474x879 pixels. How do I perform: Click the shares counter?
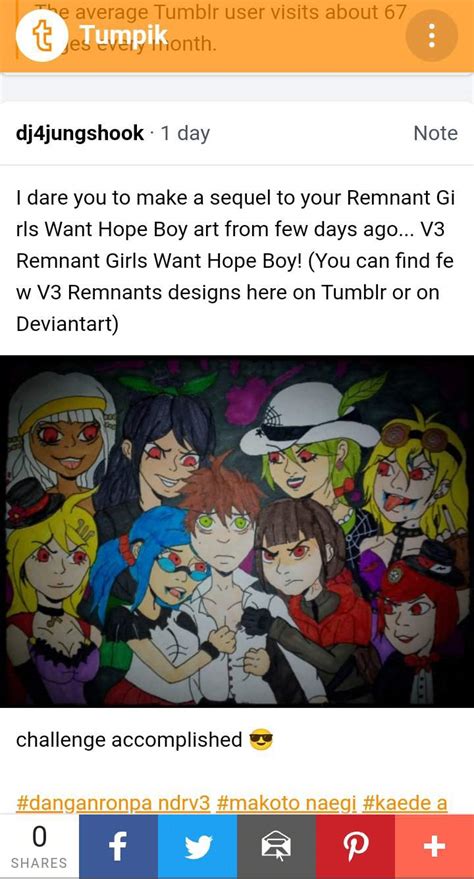point(39,846)
